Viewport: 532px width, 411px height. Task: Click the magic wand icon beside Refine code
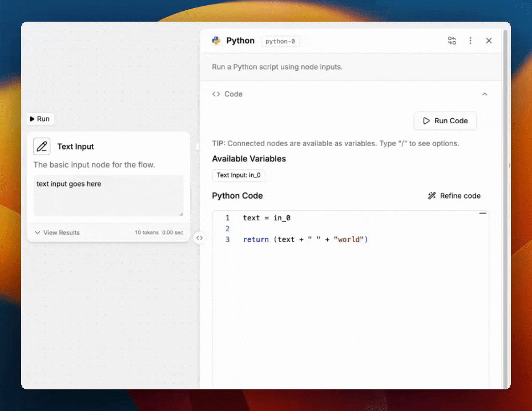pyautogui.click(x=432, y=196)
